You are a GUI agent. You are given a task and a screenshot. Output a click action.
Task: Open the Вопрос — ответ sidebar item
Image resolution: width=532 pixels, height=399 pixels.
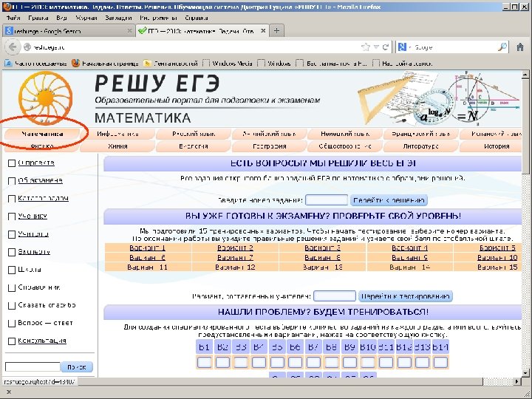click(x=46, y=323)
